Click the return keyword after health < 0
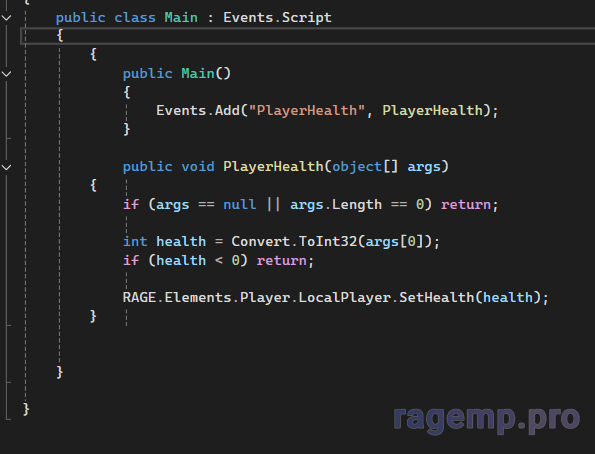Image resolution: width=595 pixels, height=454 pixels. coord(281,260)
